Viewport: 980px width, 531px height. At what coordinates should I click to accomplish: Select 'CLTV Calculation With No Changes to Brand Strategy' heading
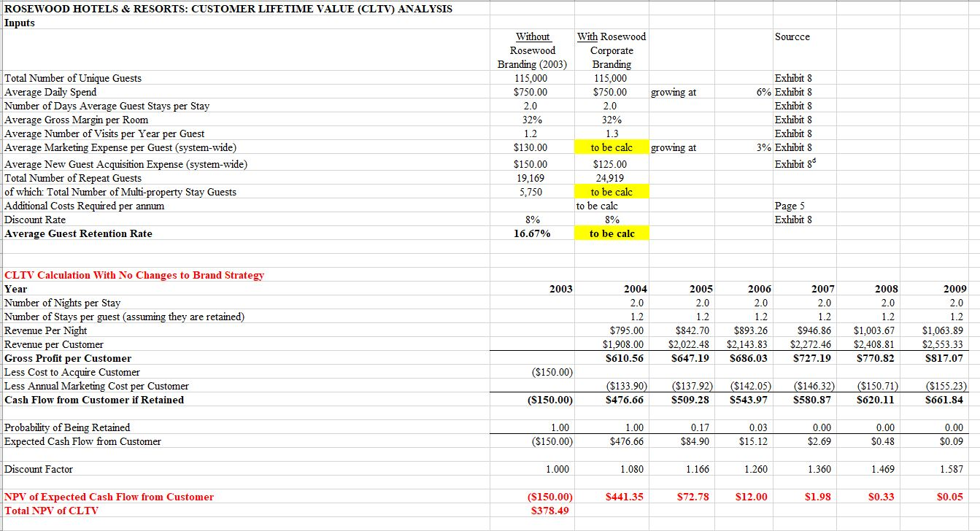134,275
